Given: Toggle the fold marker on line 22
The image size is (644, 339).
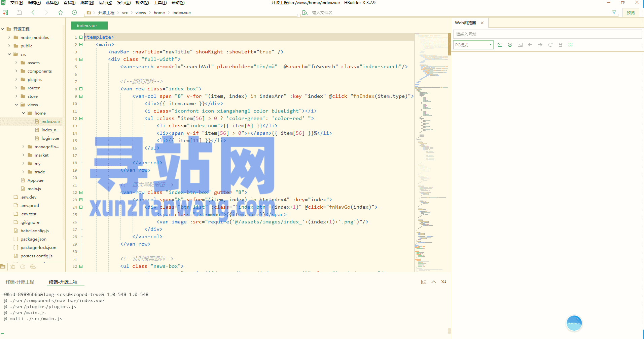Looking at the screenshot, I should tap(81, 193).
